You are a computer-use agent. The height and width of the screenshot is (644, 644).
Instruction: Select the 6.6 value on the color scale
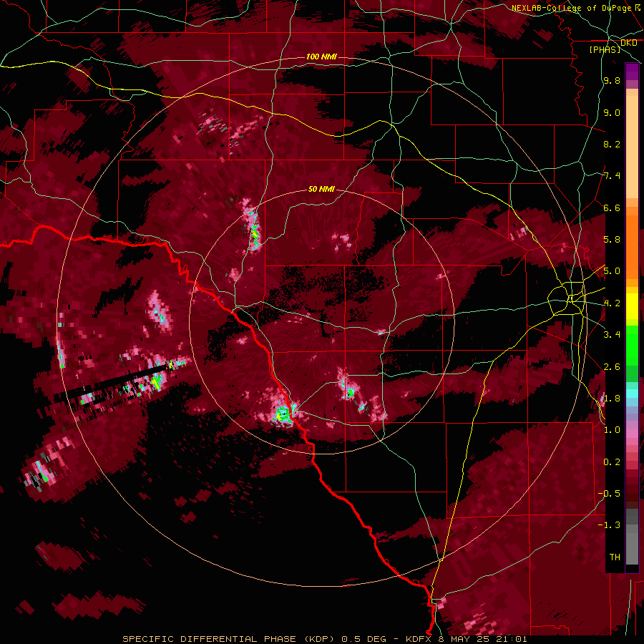[612, 208]
